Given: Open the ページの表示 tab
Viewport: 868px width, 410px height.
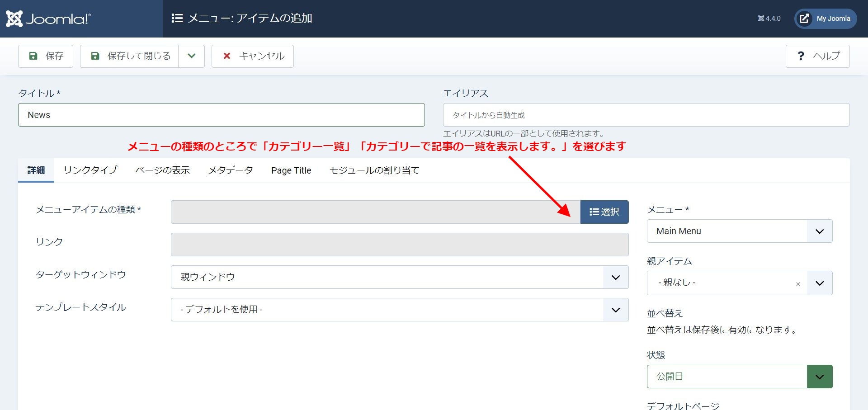Looking at the screenshot, I should (163, 170).
